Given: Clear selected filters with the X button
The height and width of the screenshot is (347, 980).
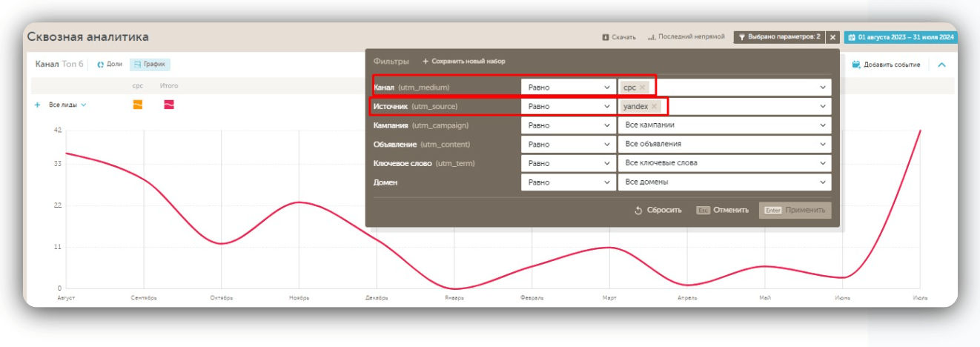Looking at the screenshot, I should click(833, 37).
